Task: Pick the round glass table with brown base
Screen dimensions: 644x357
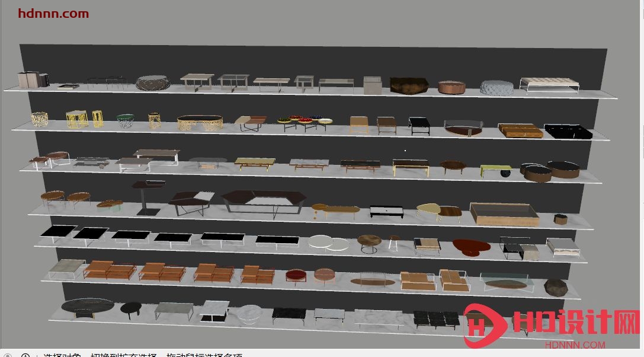Action: click(463, 128)
